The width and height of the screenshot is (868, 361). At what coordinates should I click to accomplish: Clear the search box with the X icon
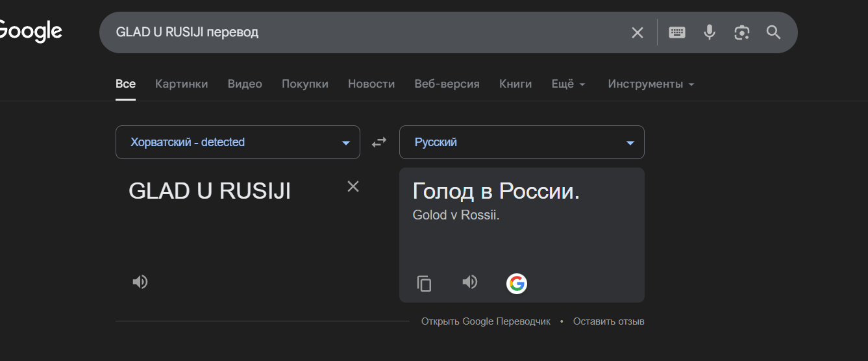pyautogui.click(x=638, y=32)
